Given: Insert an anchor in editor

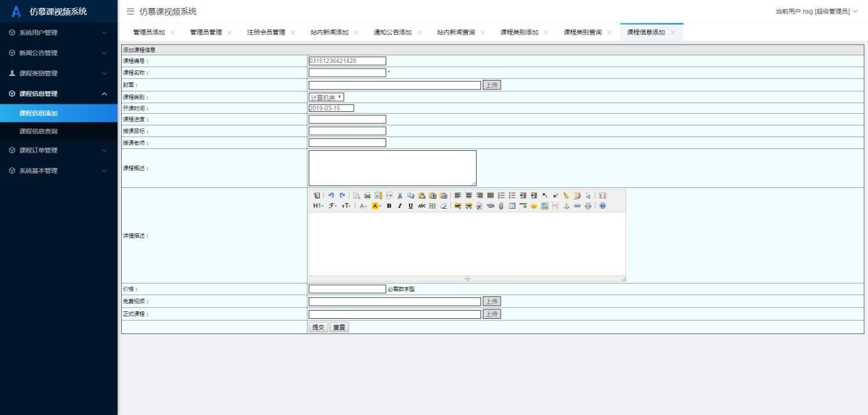Looking at the screenshot, I should click(566, 206).
